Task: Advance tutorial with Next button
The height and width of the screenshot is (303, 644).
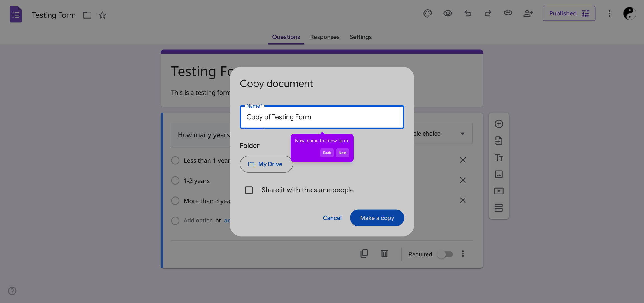Action: coord(342,153)
